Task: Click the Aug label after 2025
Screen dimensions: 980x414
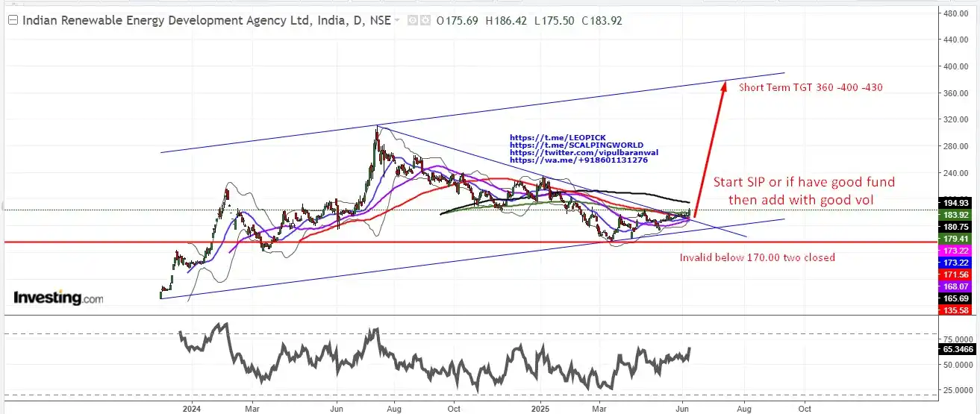Action: pos(743,409)
